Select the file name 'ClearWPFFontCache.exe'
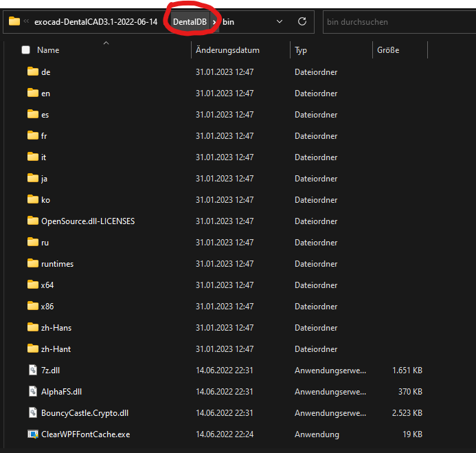This screenshot has height=453, width=476. (86, 434)
